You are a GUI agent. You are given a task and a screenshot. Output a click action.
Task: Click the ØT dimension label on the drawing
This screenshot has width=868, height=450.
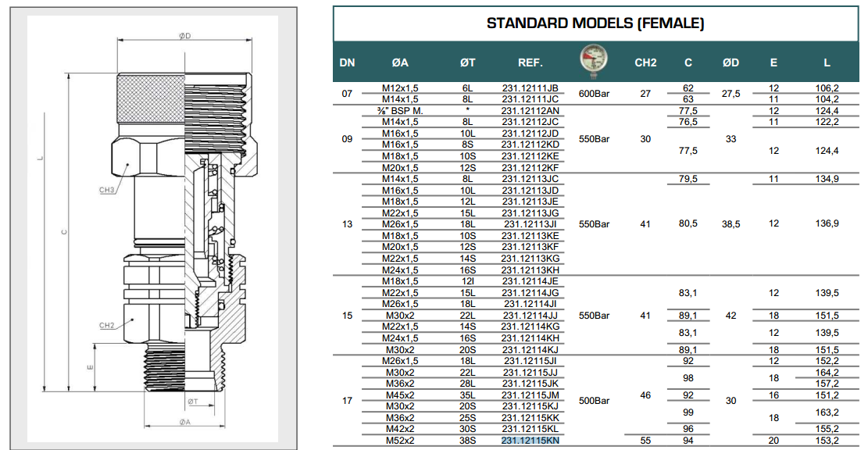point(193,402)
